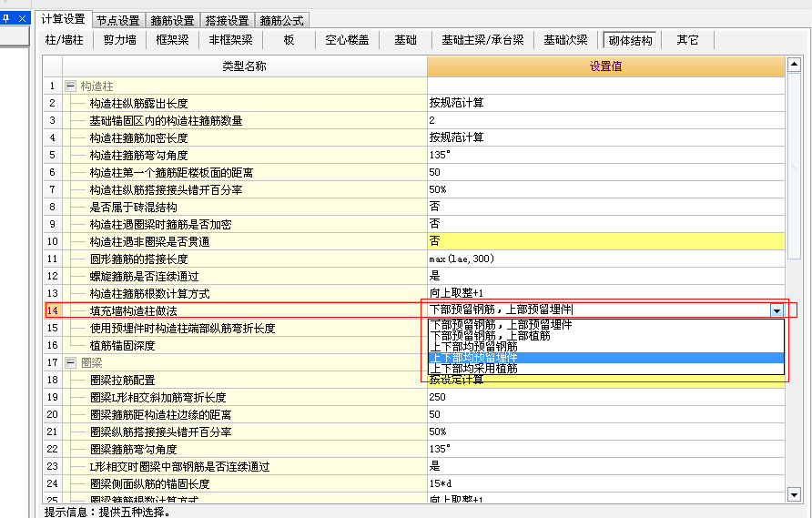Click the highlighted 否 of 构造柱遇非圈梁是否贯通

[x=606, y=241]
